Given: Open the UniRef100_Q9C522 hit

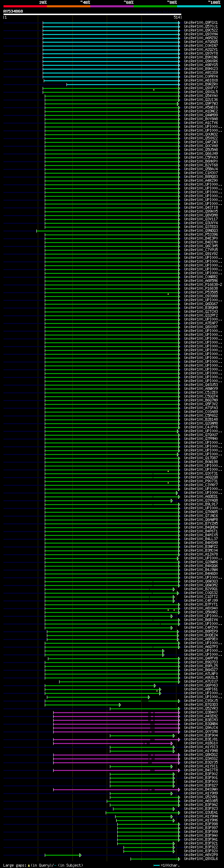Looking at the screenshot, I should tap(201, 30).
